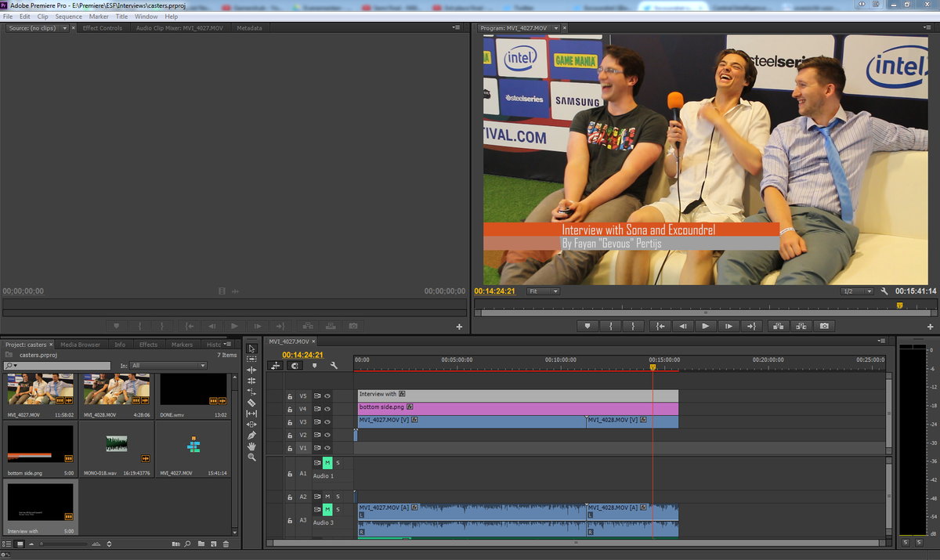The width and height of the screenshot is (940, 560).
Task: Click Find magnifier icon in Project panel footer
Action: tap(187, 544)
